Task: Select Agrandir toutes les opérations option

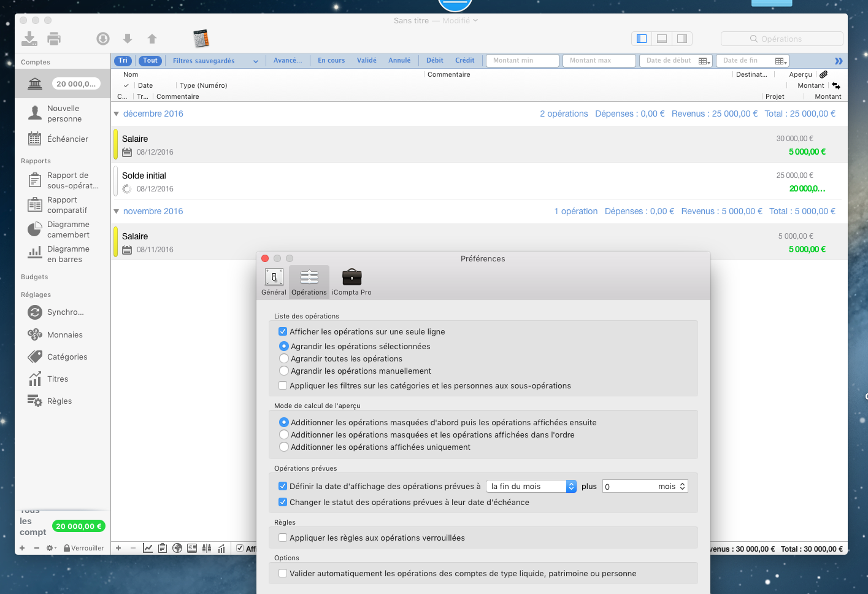Action: pyautogui.click(x=284, y=358)
